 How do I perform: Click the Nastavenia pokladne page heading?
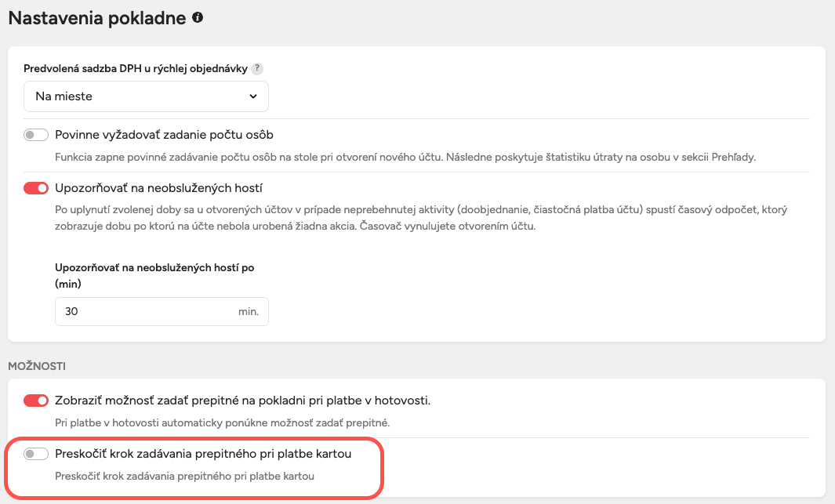tap(96, 18)
